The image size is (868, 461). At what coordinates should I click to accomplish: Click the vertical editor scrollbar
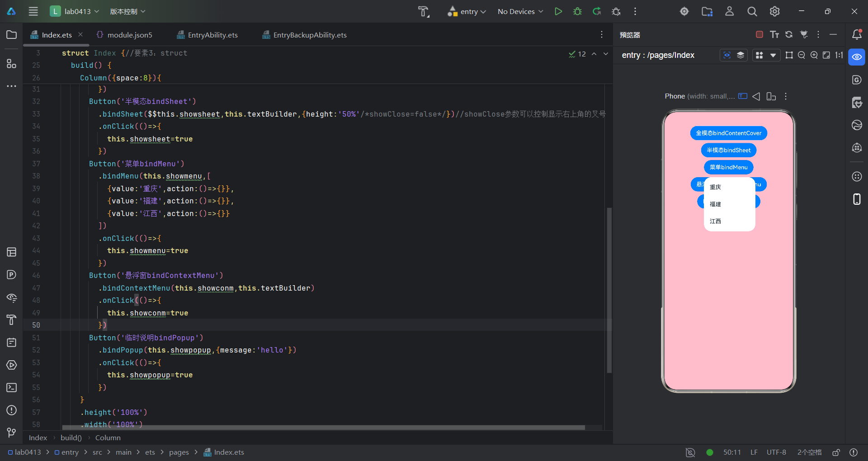(609, 290)
